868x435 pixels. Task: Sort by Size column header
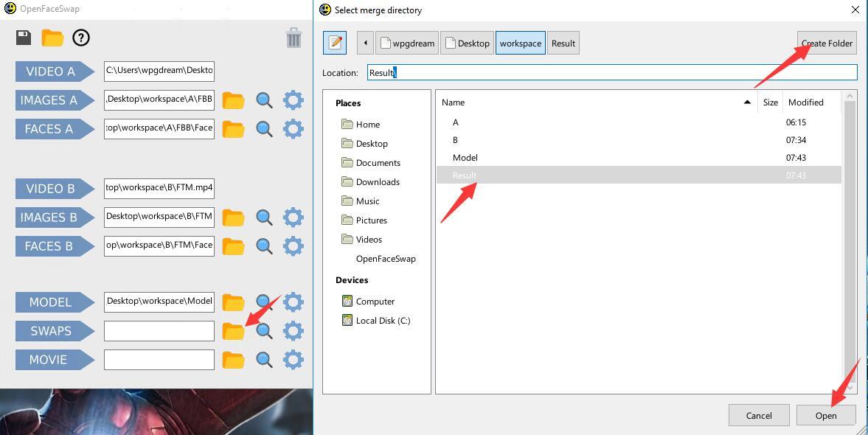(x=770, y=102)
